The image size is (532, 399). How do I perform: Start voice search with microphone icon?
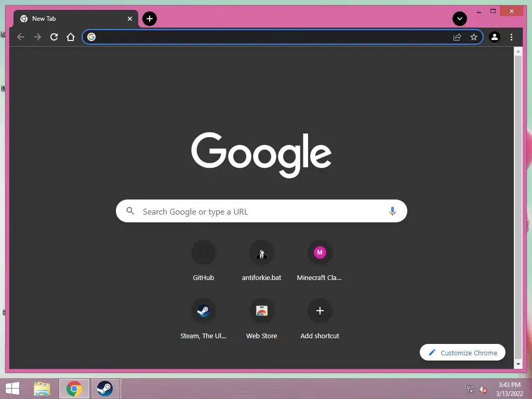point(392,211)
